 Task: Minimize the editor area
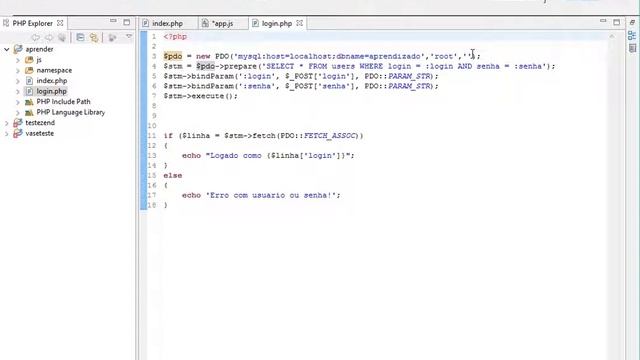603,21
